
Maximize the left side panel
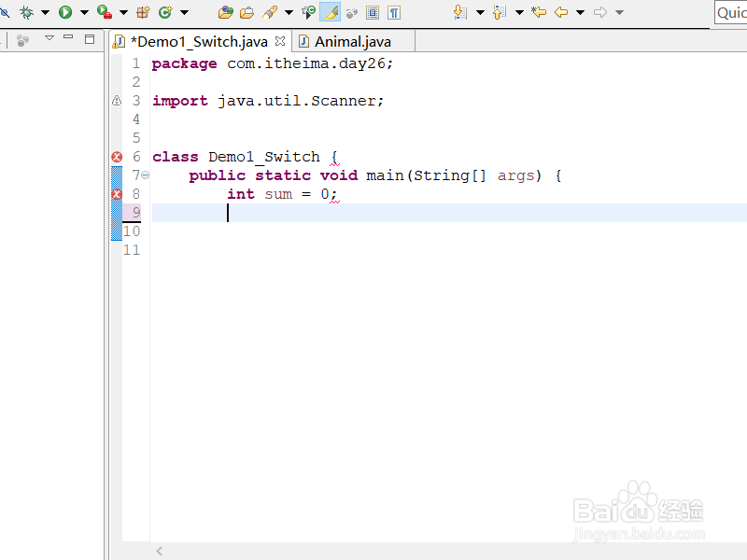coord(90,39)
